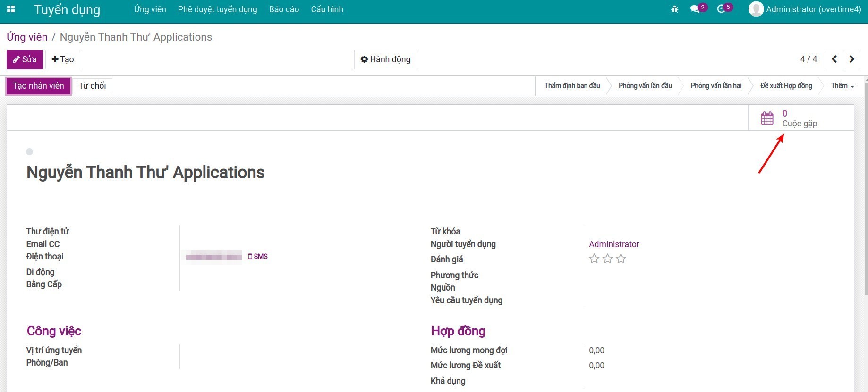
Task: Set rating to first star
Action: 594,259
